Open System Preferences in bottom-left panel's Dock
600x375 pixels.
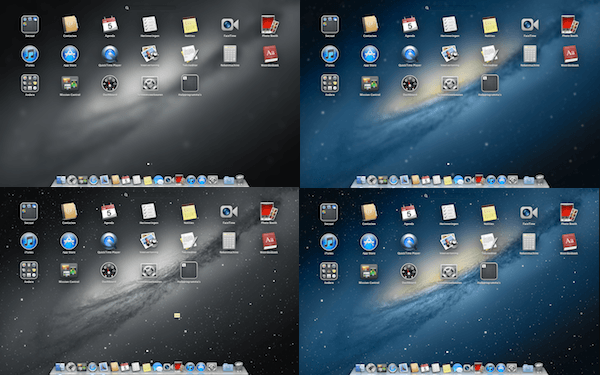click(211, 367)
